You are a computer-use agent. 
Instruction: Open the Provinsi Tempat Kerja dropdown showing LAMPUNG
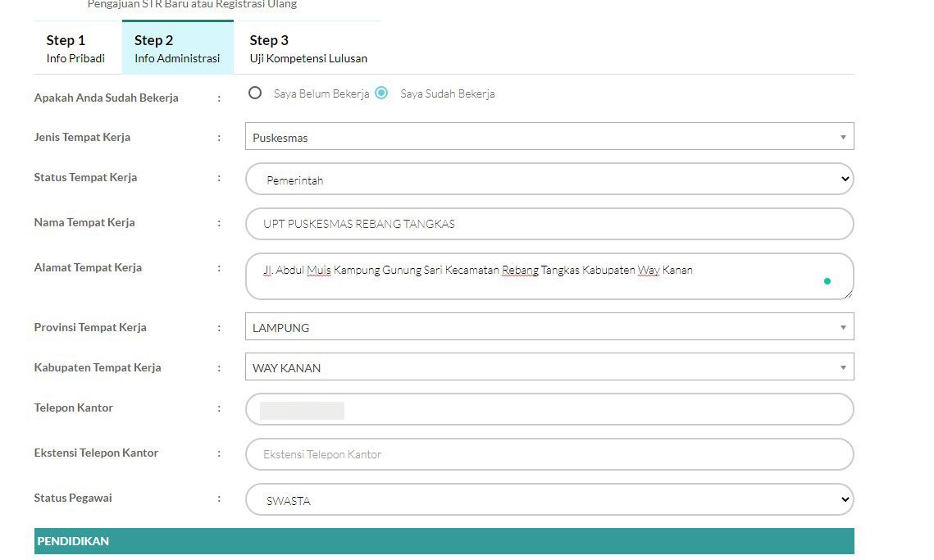(x=549, y=326)
